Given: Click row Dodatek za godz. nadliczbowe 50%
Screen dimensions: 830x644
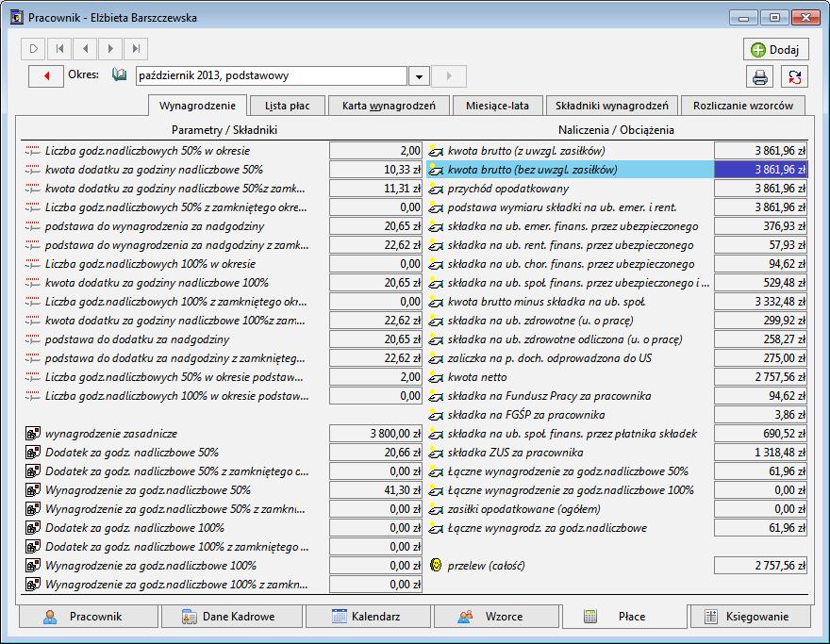Looking at the screenshot, I should pyautogui.click(x=223, y=453).
